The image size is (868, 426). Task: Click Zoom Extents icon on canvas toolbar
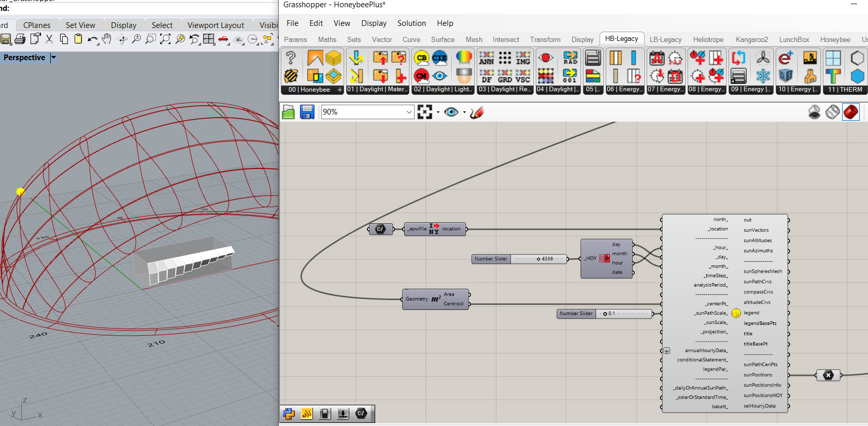click(x=425, y=112)
